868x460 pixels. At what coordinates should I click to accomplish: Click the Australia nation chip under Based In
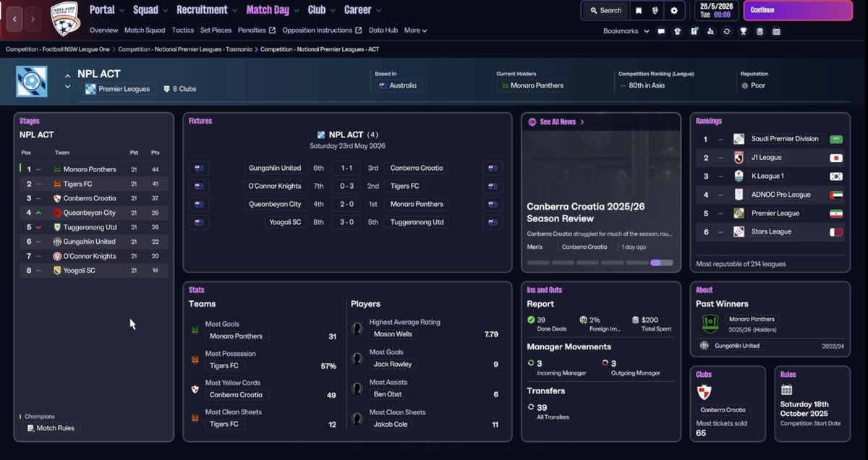click(x=398, y=85)
